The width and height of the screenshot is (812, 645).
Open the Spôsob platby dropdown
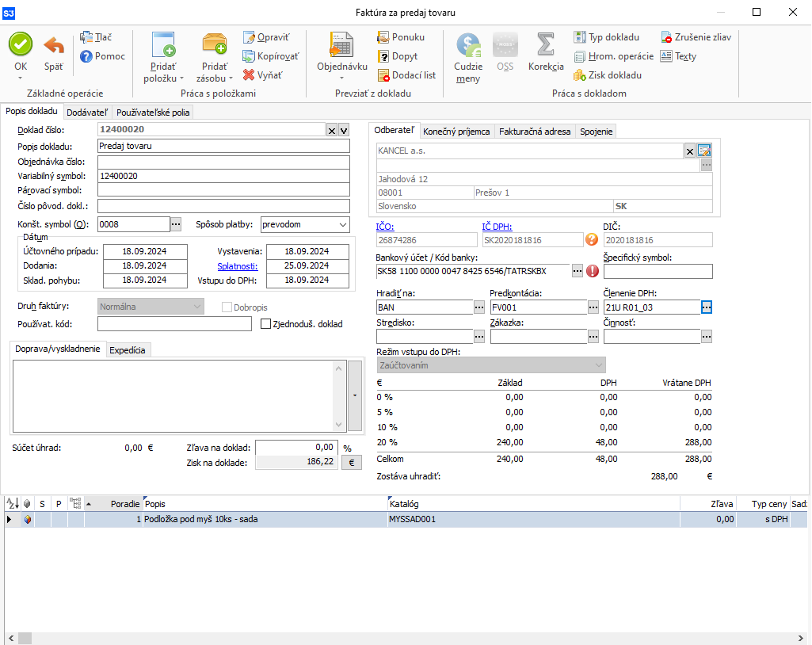coord(305,224)
